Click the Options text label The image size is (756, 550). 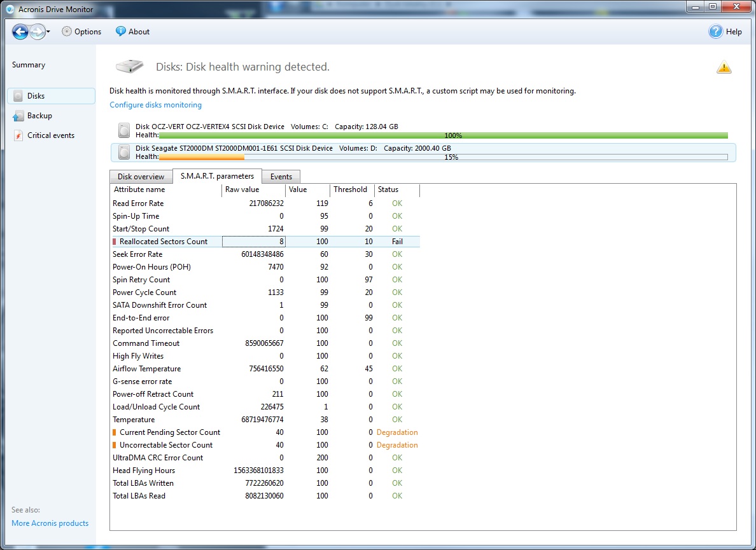88,32
